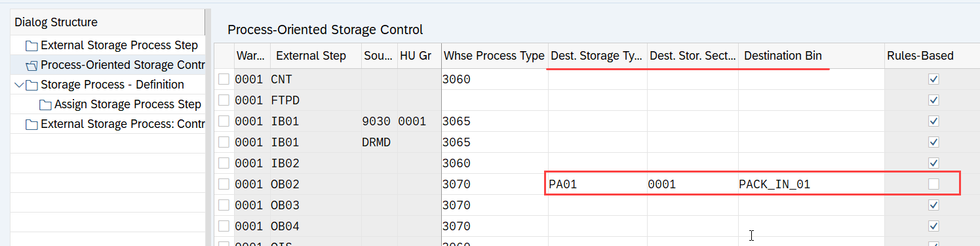The width and height of the screenshot is (980, 246).
Task: Click the Dest. Storage Type column header
Action: coord(597,56)
